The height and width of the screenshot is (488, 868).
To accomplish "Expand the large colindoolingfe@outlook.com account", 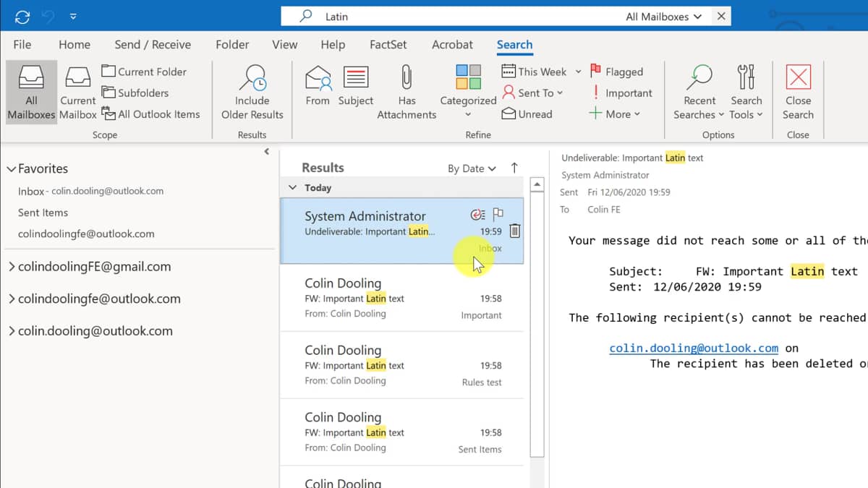I will click(x=12, y=299).
